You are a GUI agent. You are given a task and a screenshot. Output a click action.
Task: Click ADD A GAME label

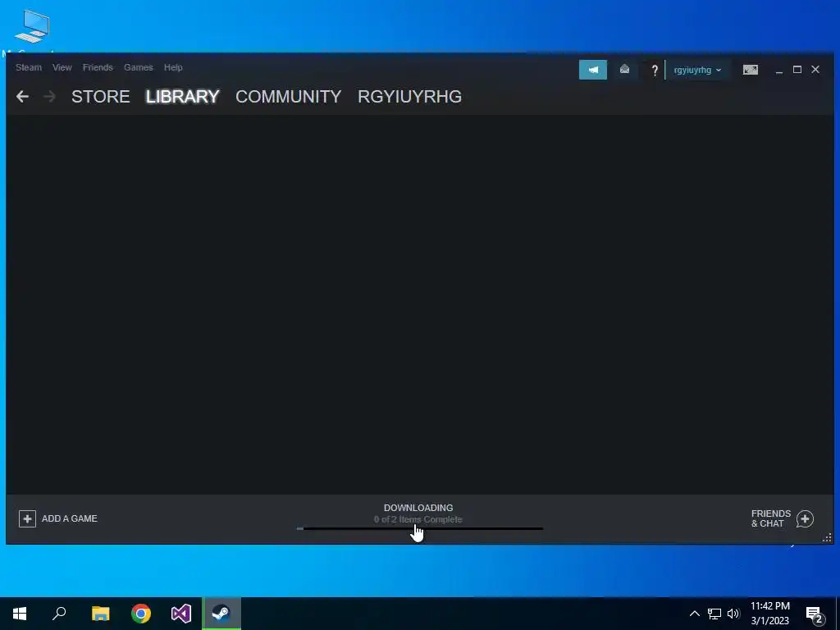[70, 518]
